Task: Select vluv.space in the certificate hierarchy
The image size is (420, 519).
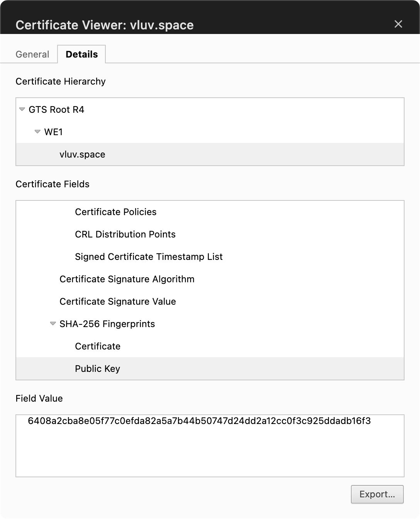Action: tap(82, 154)
